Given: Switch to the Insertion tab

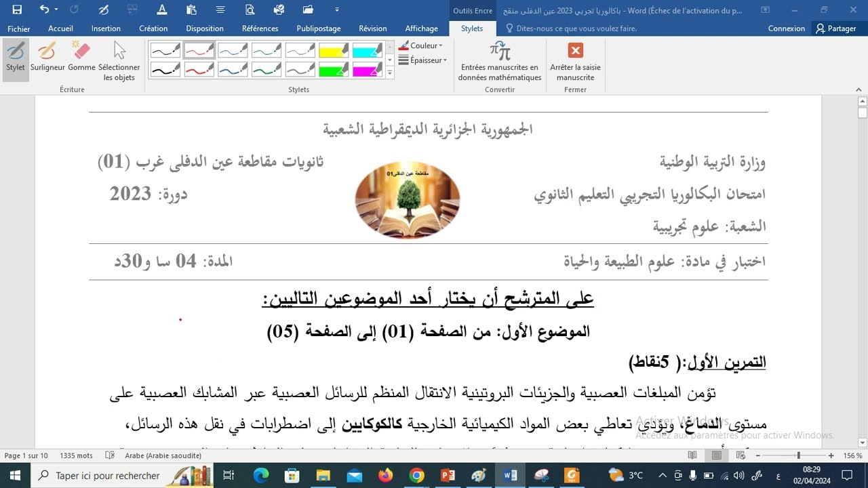Looking at the screenshot, I should [x=106, y=28].
